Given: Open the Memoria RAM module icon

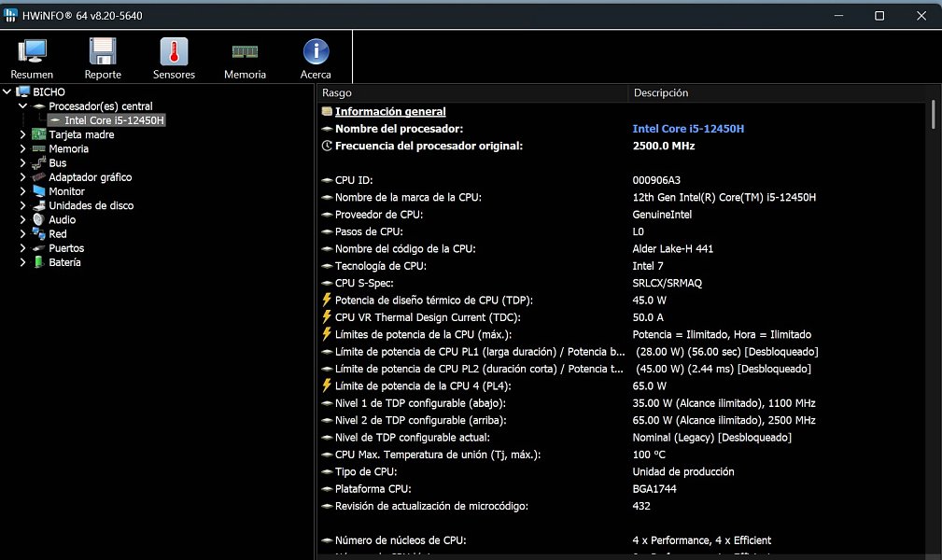Looking at the screenshot, I should point(246,51).
